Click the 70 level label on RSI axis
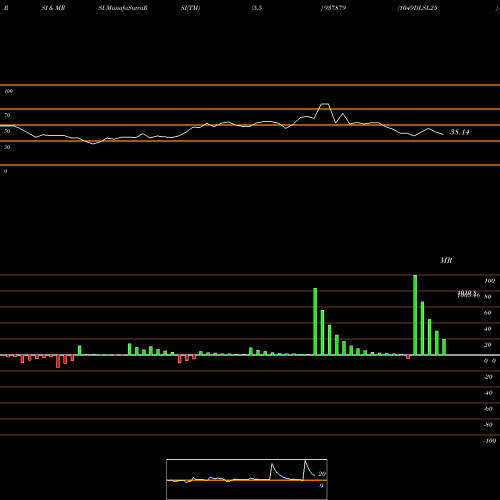The image size is (500, 500). pyautogui.click(x=7, y=115)
